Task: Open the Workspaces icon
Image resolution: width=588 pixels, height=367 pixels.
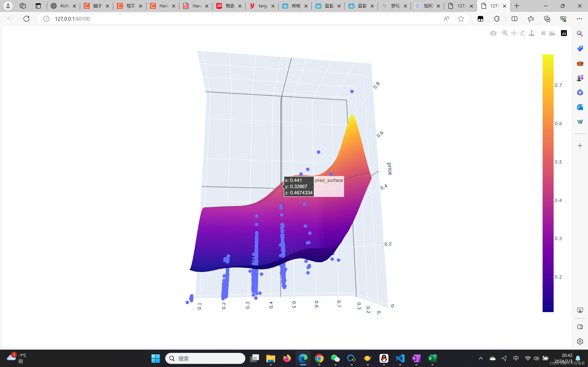Action: pyautogui.click(x=23, y=6)
